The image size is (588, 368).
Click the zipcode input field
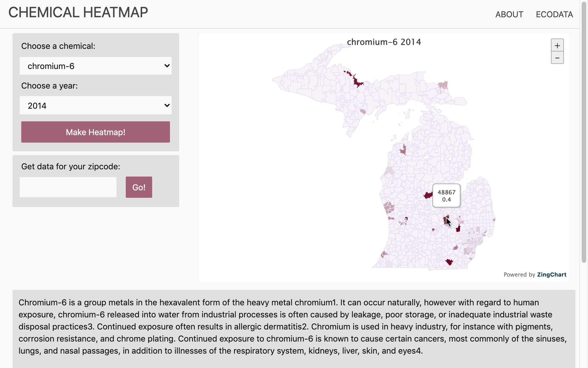(68, 187)
